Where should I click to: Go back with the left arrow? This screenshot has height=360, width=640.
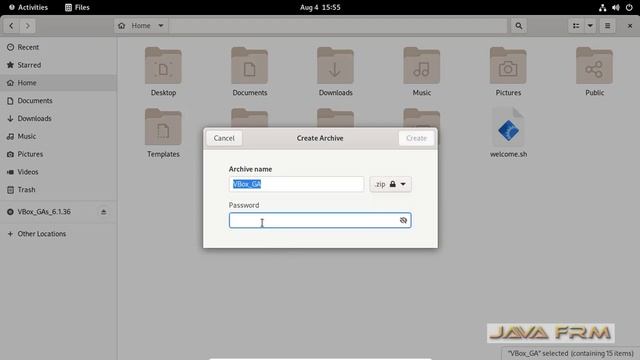[11, 26]
